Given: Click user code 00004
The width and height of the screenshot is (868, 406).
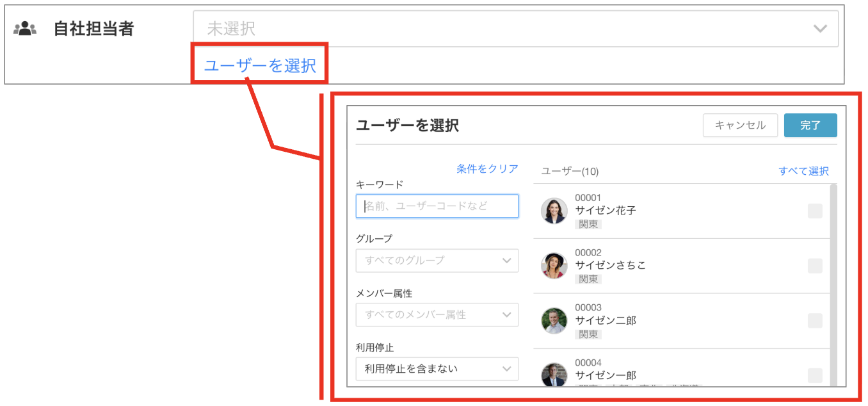Looking at the screenshot, I should click(588, 363).
